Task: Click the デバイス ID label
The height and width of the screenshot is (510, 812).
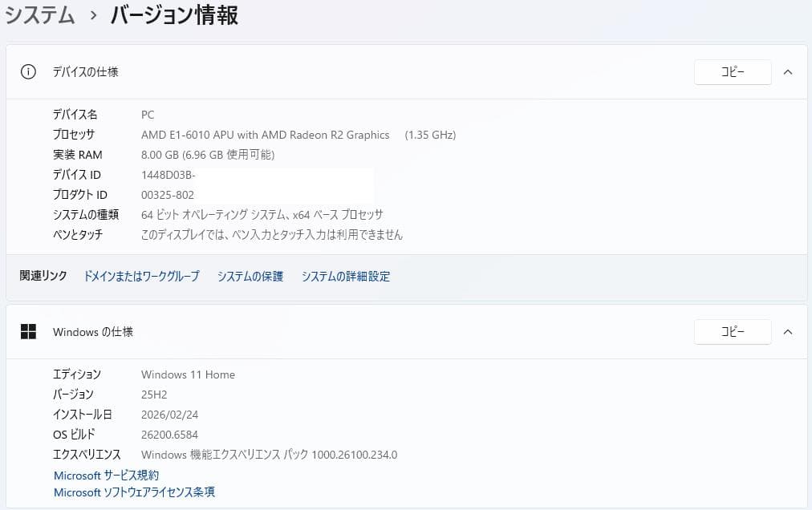Action: click(77, 175)
